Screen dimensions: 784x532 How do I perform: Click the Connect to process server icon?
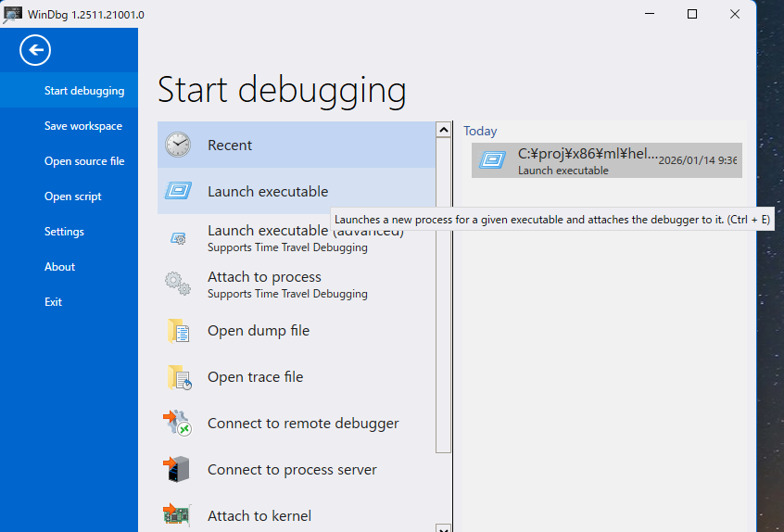178,470
